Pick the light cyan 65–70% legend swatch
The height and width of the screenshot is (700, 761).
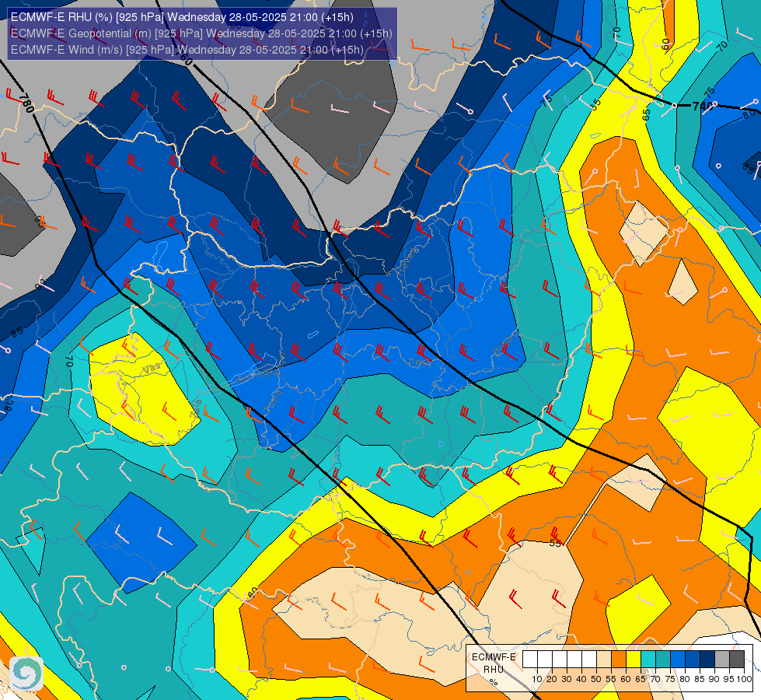tap(648, 660)
